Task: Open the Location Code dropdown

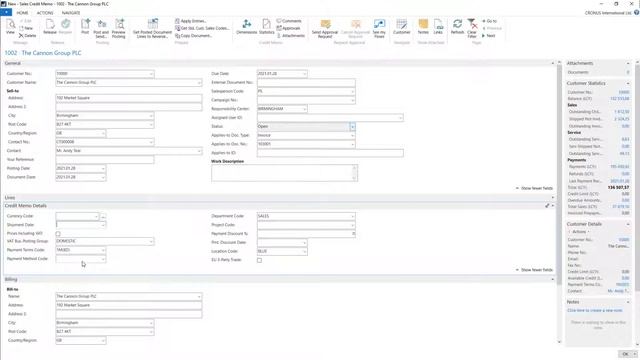Action: click(x=304, y=251)
